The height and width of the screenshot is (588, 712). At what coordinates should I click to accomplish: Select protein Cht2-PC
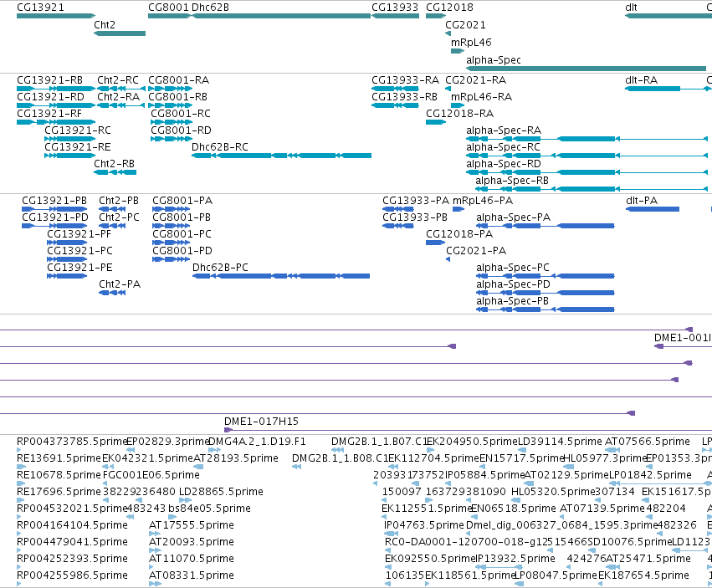pyautogui.click(x=112, y=226)
